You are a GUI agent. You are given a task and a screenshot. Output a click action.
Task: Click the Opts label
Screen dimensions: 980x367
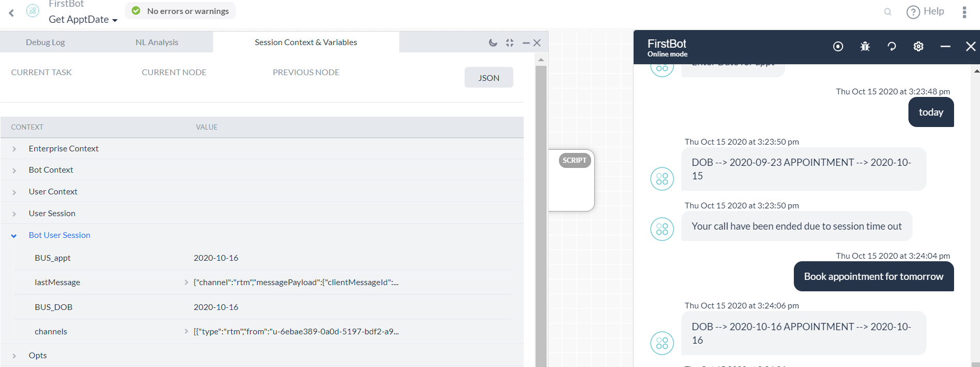tap(38, 356)
